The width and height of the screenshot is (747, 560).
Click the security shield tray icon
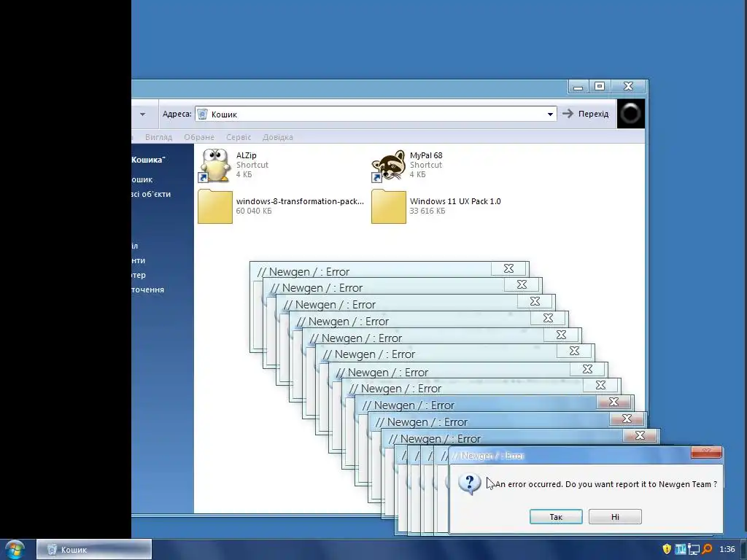pyautogui.click(x=667, y=549)
